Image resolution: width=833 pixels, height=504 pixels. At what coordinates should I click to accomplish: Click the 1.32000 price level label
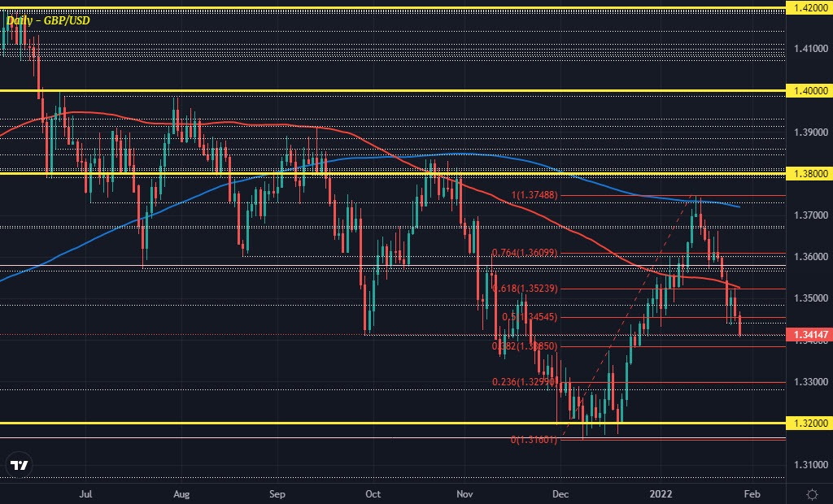tap(811, 424)
